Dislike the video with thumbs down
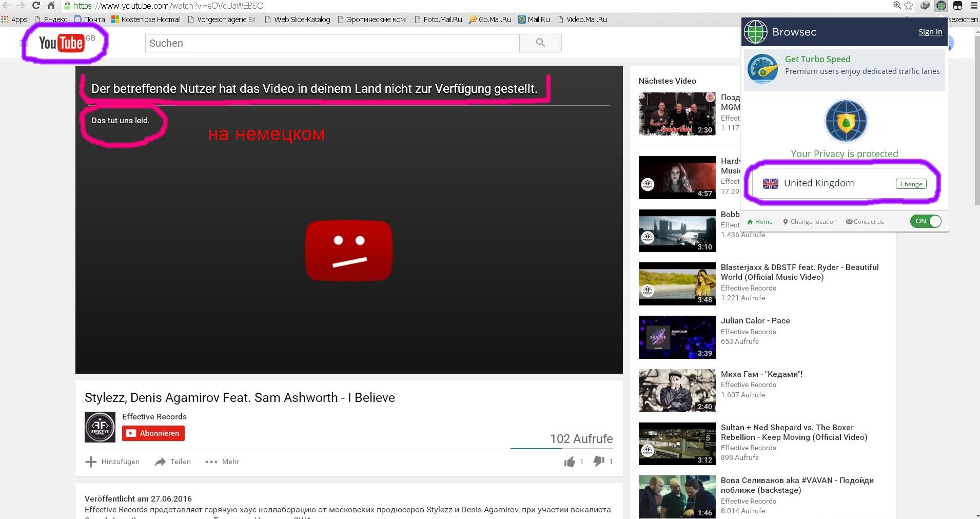Screen dimensions: 980x519 coord(598,461)
